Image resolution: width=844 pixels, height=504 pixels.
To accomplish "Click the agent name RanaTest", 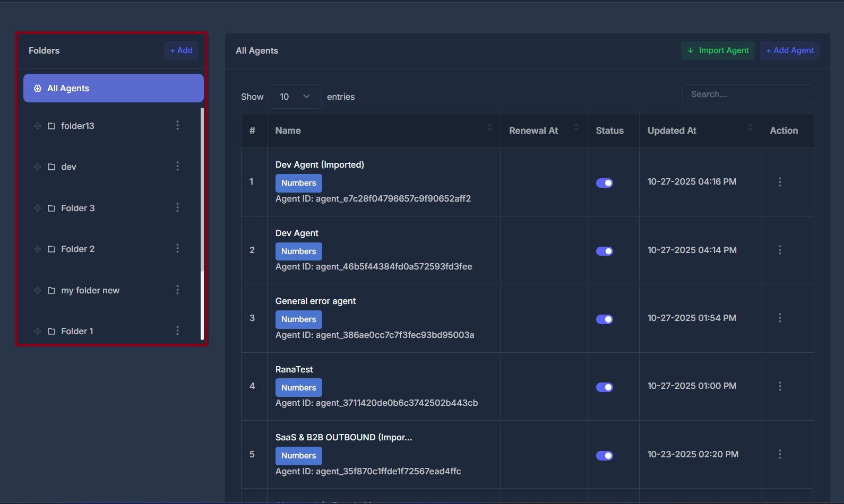I will click(294, 369).
